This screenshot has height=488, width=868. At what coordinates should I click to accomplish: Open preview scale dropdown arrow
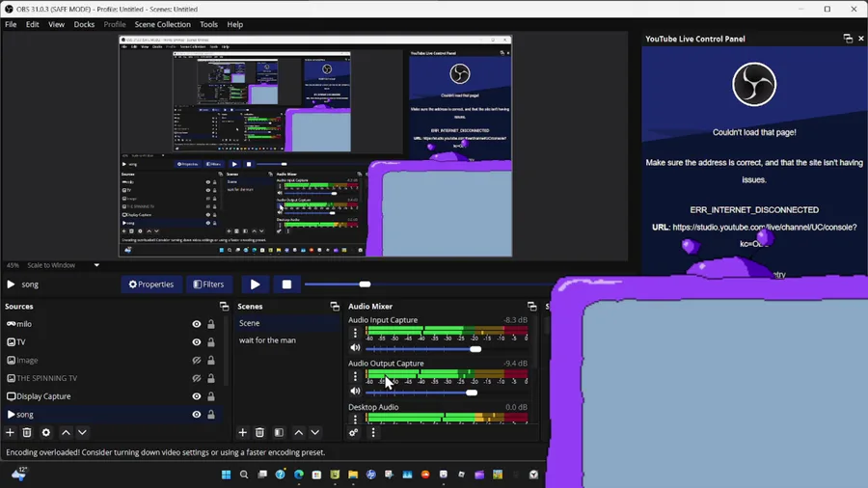click(96, 265)
